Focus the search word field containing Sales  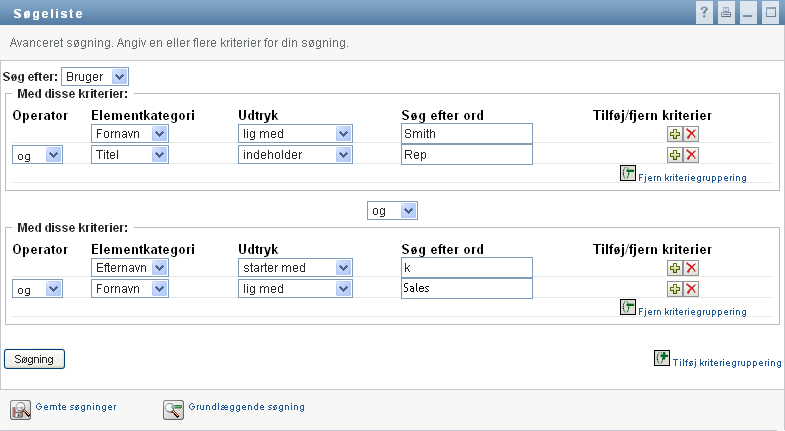(465, 288)
